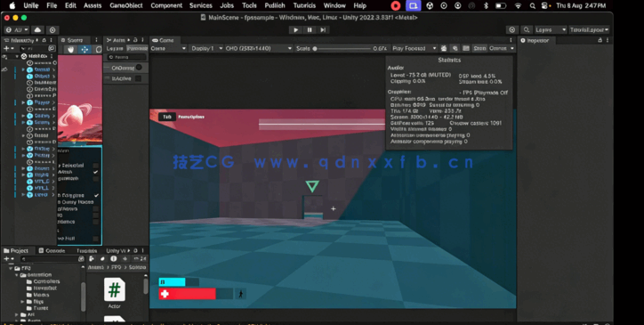The width and height of the screenshot is (644, 325).
Task: Click the Project search-by-type icon
Action: coord(92,259)
